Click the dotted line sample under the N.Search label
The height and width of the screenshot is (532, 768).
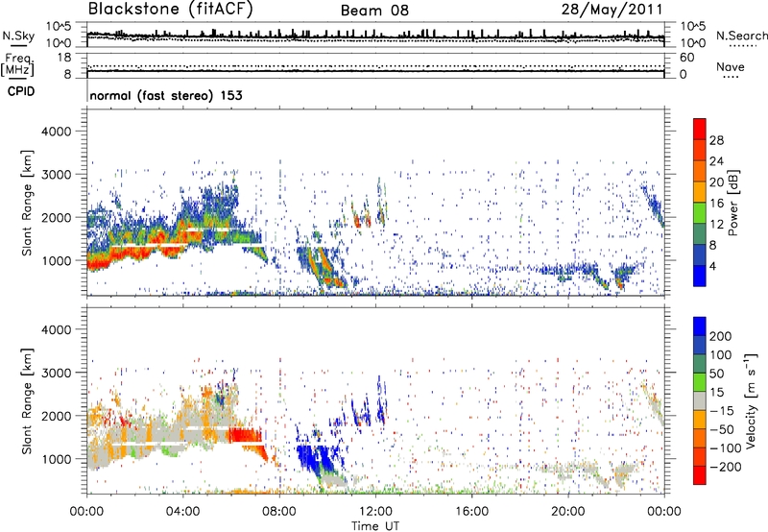pos(741,45)
